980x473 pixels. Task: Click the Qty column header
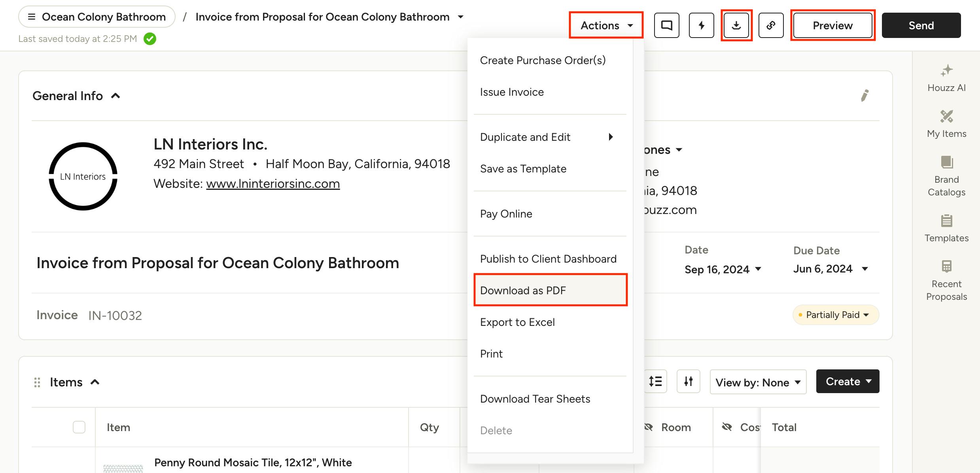tap(429, 427)
